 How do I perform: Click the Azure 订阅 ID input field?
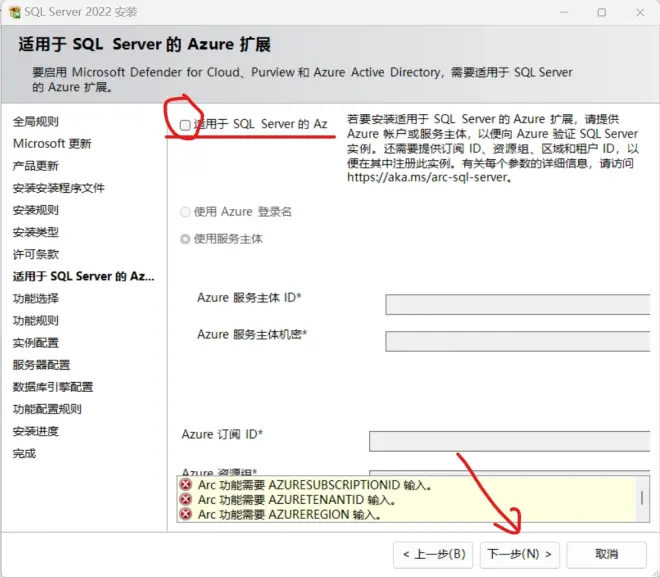pyautogui.click(x=510, y=441)
